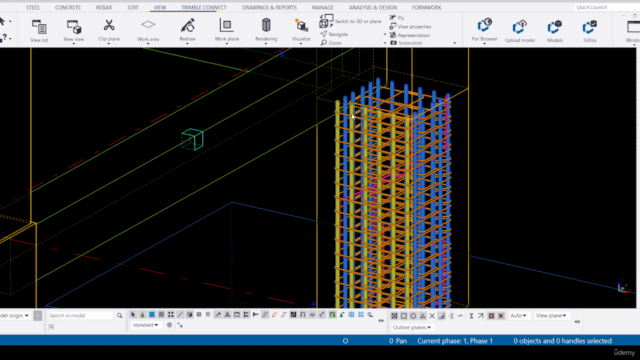The height and width of the screenshot is (360, 640).
Task: Start the Fly tool
Action: 397,18
